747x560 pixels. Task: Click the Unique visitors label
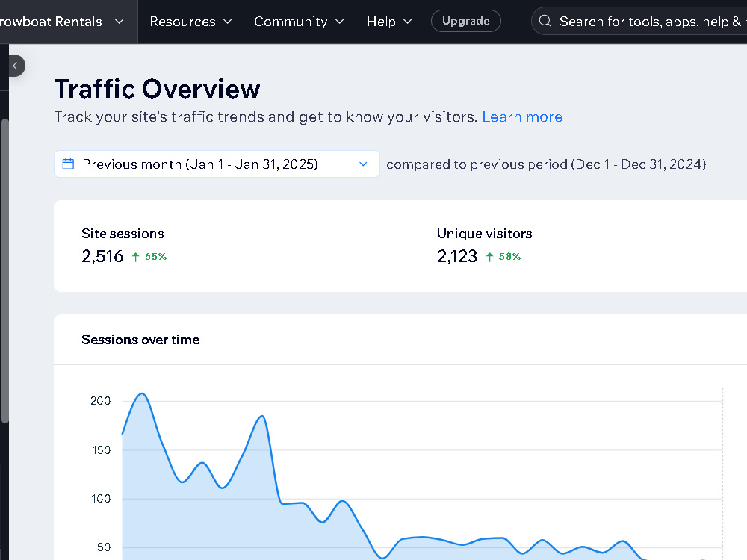coord(485,233)
